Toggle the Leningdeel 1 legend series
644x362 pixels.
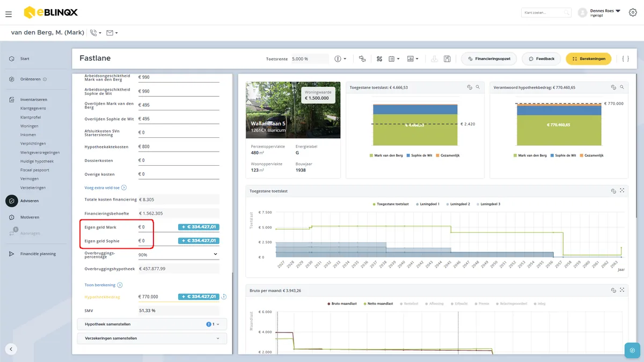tap(427, 204)
